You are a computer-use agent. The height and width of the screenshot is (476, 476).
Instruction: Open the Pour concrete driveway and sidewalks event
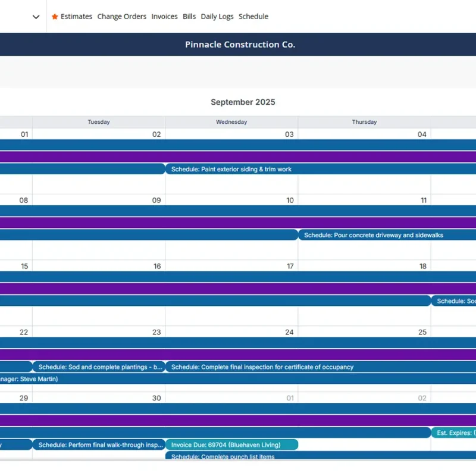tap(387, 235)
